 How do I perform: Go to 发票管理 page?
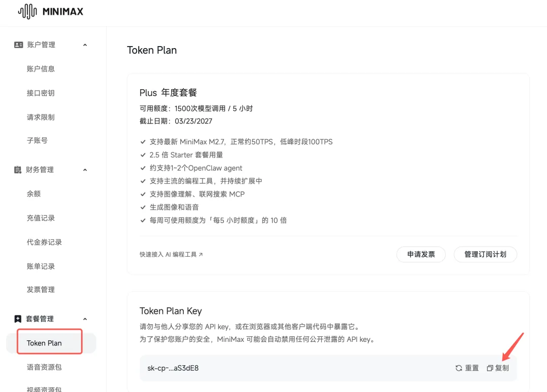[41, 290]
